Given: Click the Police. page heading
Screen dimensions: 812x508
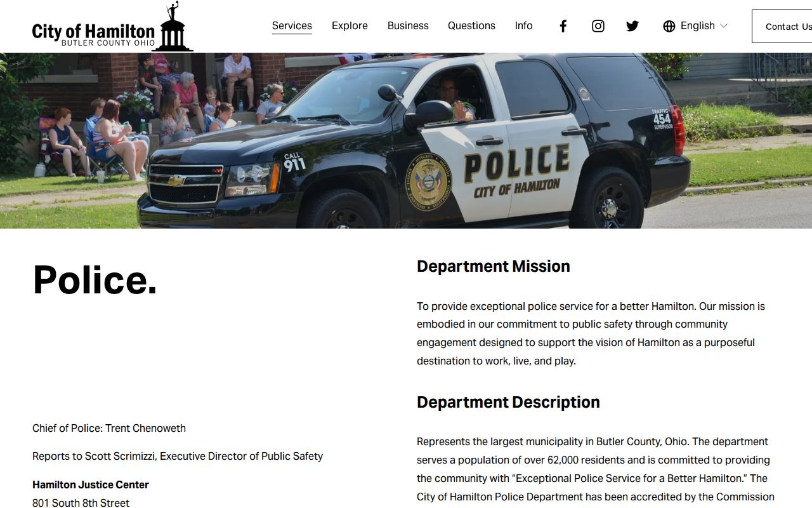Looking at the screenshot, I should click(95, 279).
